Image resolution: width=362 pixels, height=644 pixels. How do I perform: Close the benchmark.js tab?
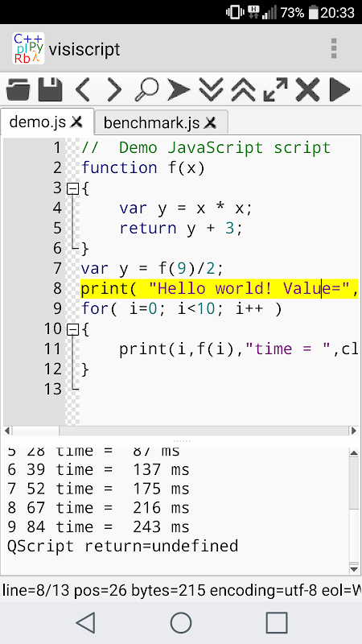[x=211, y=122]
